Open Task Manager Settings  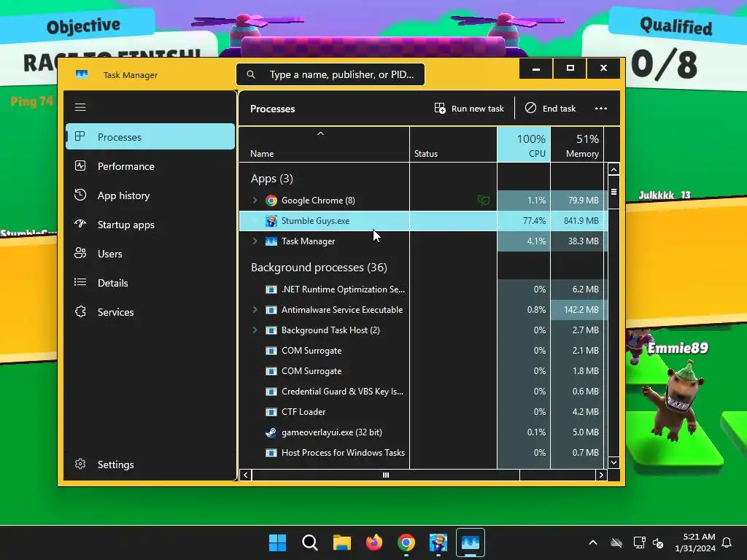tap(150, 464)
